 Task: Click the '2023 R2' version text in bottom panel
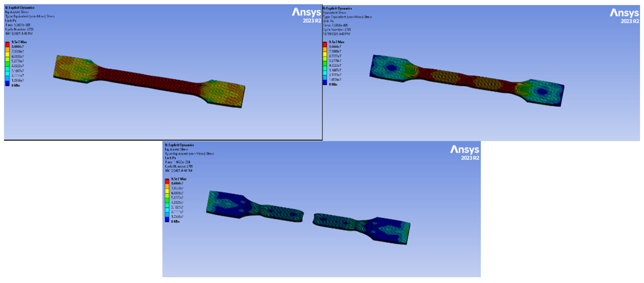[470, 158]
